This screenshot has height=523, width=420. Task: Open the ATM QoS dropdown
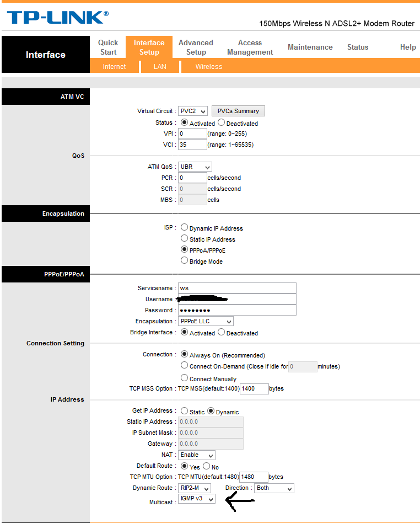pos(195,167)
